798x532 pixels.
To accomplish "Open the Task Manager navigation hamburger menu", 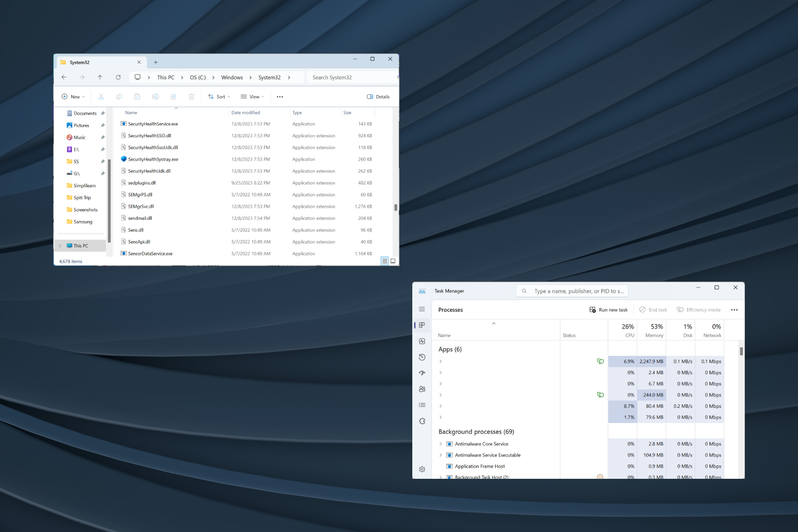I will tap(422, 309).
